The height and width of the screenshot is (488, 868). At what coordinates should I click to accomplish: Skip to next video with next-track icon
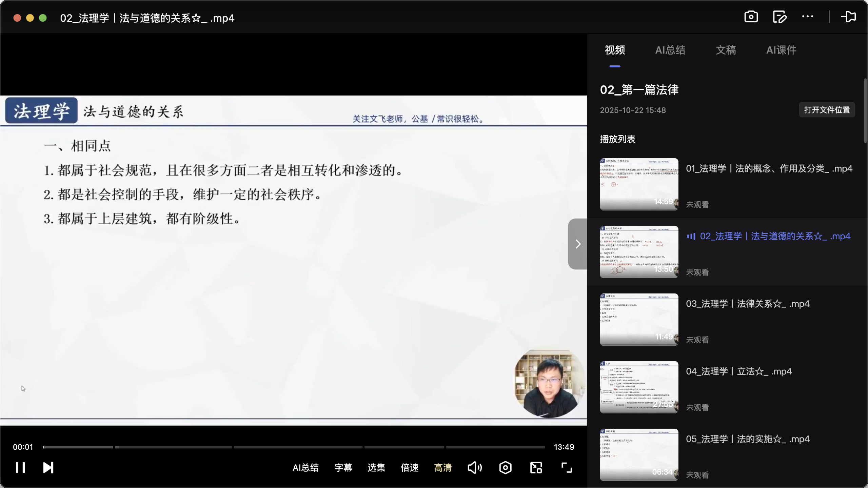click(x=48, y=467)
